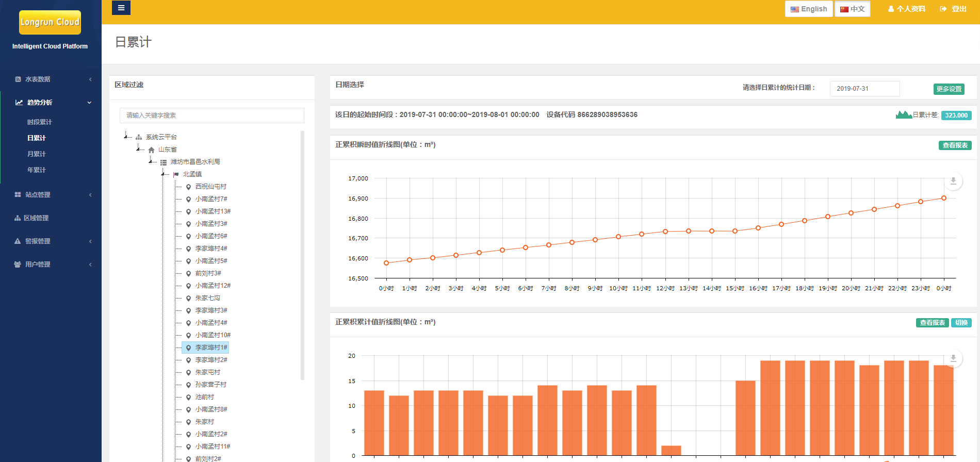Toggle chart type with 切换 button
The image size is (980, 462).
[961, 323]
